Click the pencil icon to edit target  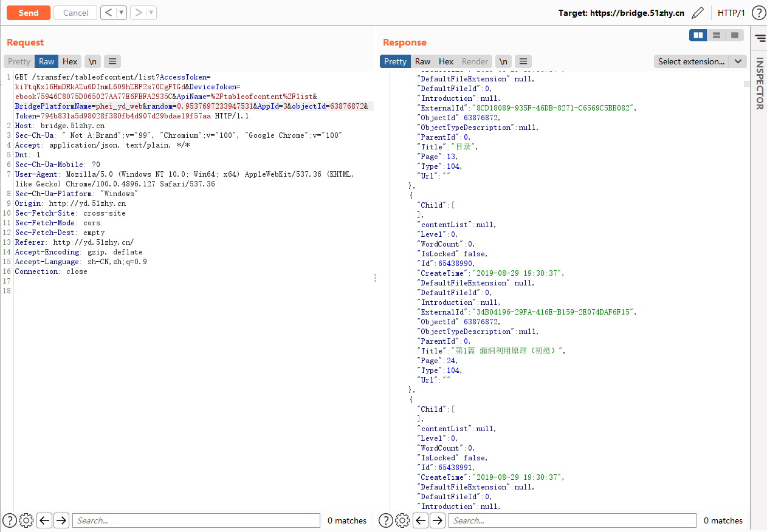[698, 13]
